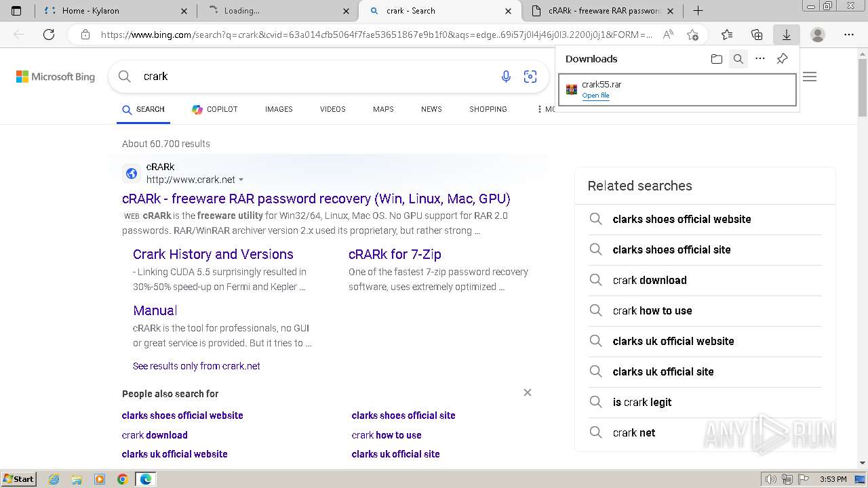Search by voice using the microphone icon
The height and width of the screenshot is (488, 868).
(506, 77)
